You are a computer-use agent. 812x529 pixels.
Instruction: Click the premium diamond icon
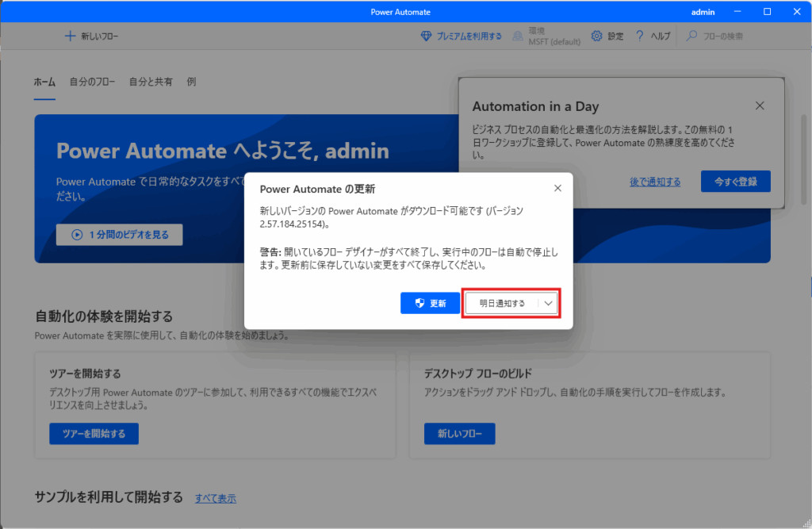[x=426, y=36]
